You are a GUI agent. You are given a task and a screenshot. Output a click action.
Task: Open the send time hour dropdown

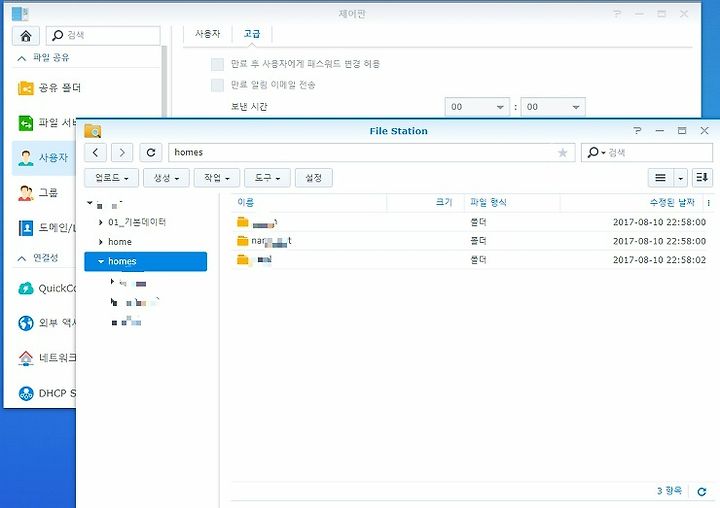477,107
